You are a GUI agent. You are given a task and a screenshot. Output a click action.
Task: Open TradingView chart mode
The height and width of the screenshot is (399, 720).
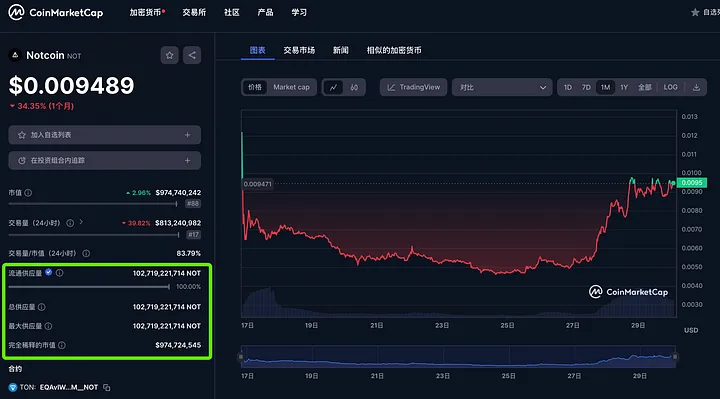tap(413, 87)
